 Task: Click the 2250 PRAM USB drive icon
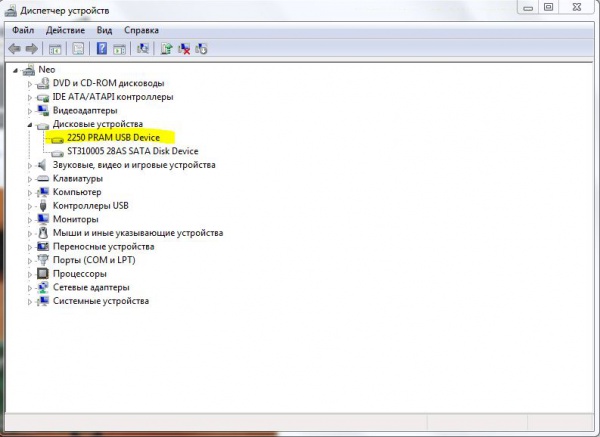(57, 139)
